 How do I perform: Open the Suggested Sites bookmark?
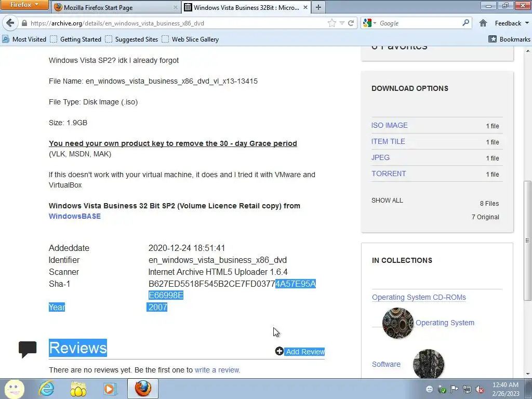[131, 39]
